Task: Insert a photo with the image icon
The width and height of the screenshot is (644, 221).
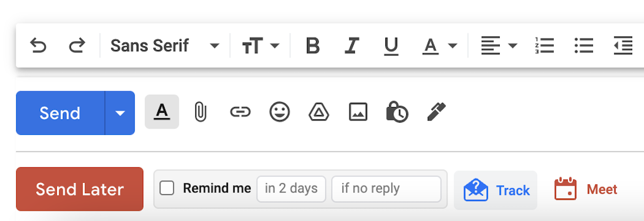Action: (x=358, y=112)
